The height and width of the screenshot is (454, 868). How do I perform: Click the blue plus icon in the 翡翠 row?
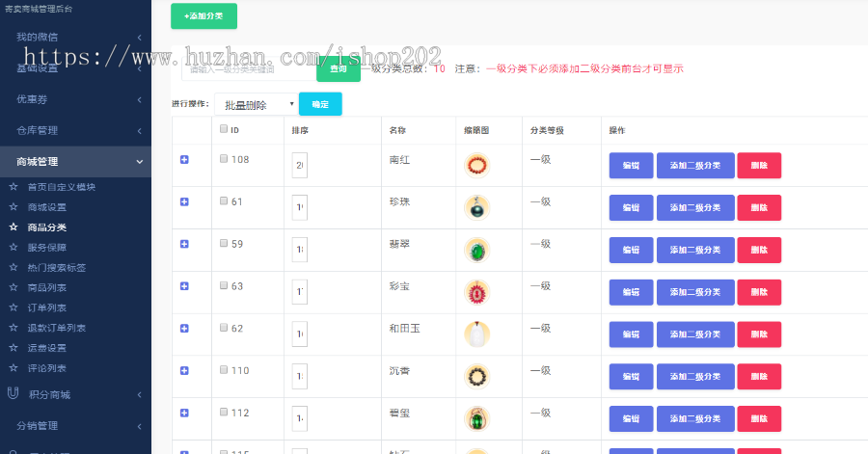pos(184,244)
